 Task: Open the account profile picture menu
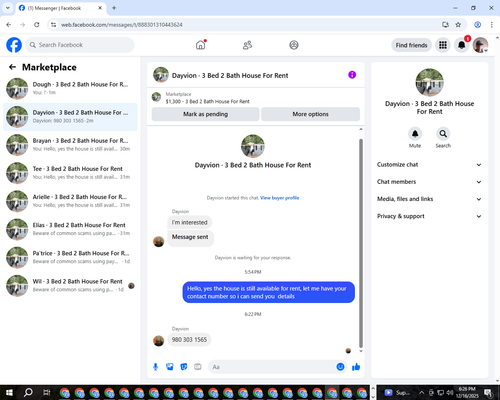pyautogui.click(x=480, y=45)
